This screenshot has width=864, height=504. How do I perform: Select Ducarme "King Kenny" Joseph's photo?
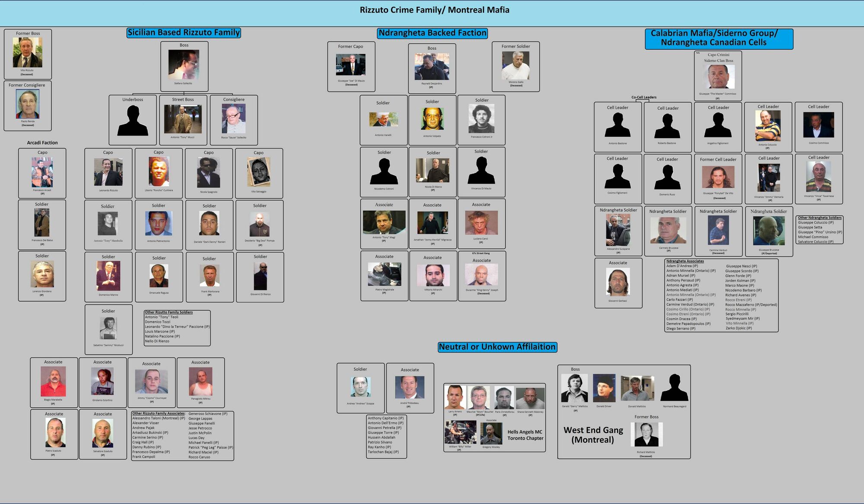[481, 275]
